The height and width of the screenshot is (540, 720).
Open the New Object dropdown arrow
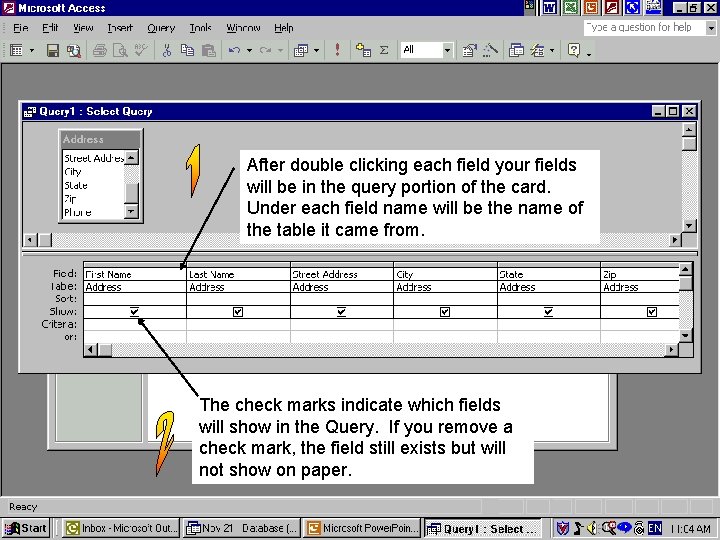coord(552,50)
